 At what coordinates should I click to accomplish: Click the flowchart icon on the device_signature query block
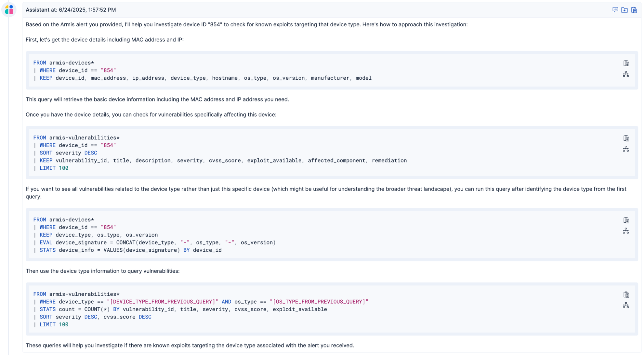(x=626, y=231)
